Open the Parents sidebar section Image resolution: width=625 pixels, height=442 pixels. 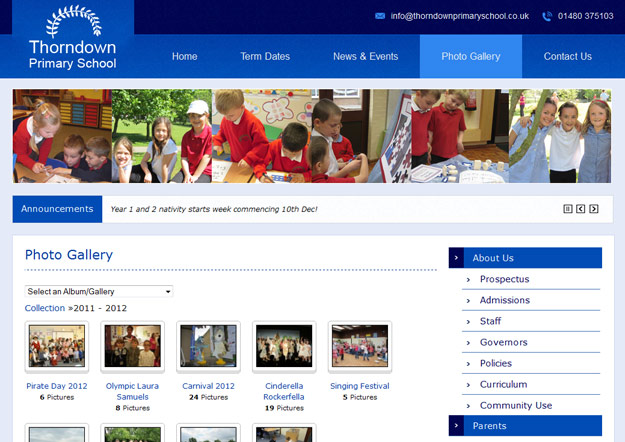click(x=525, y=426)
